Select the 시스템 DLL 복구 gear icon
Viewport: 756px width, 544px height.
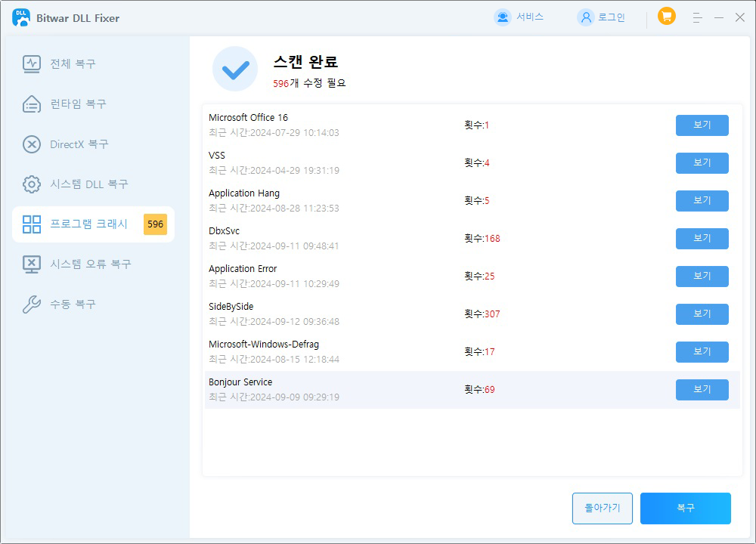pos(30,184)
